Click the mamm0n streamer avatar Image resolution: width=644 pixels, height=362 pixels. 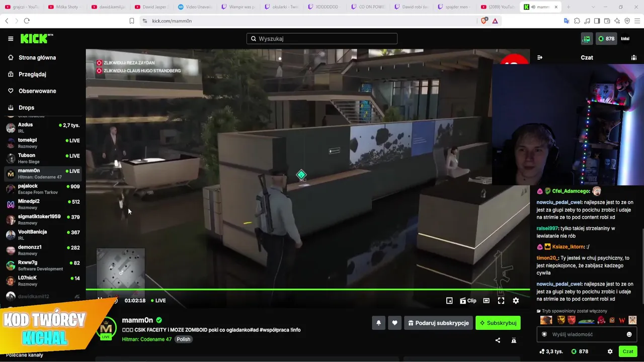[x=106, y=328]
